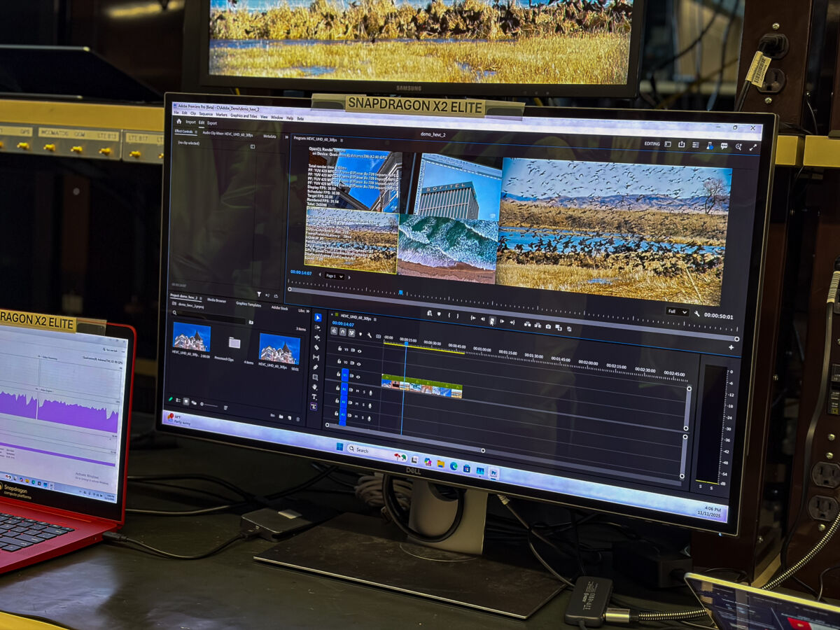This screenshot has height=630, width=840.
Task: Select the Hand tool
Action: [315, 386]
